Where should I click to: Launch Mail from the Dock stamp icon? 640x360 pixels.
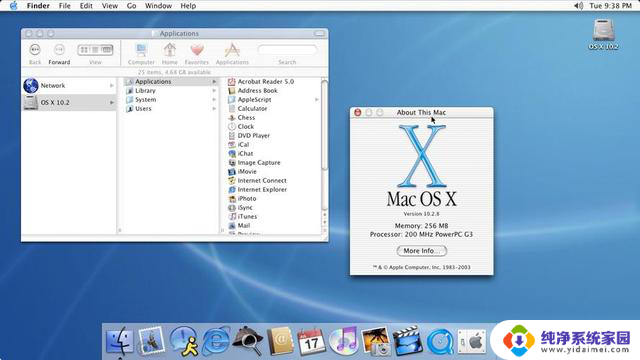[151, 341]
